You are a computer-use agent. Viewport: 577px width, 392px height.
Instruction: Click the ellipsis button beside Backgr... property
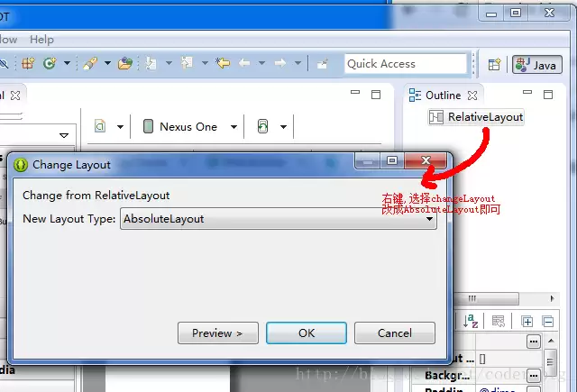534,376
